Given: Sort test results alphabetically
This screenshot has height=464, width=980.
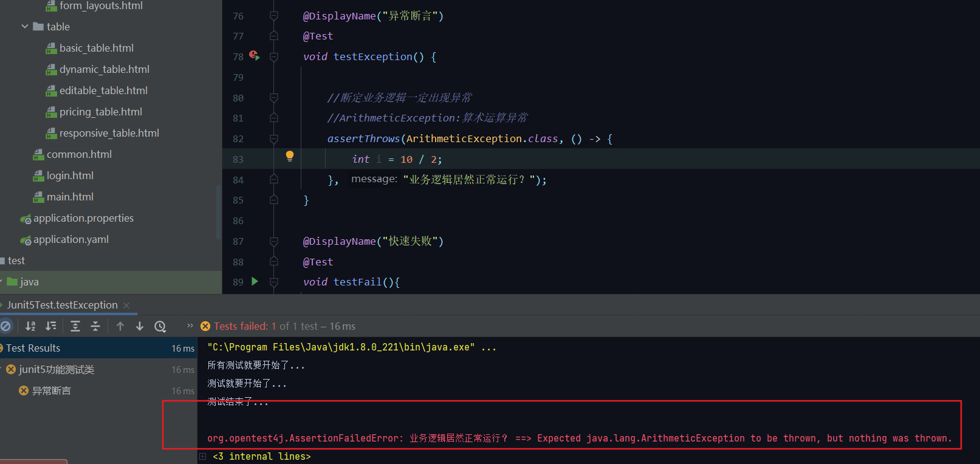Looking at the screenshot, I should tap(30, 326).
